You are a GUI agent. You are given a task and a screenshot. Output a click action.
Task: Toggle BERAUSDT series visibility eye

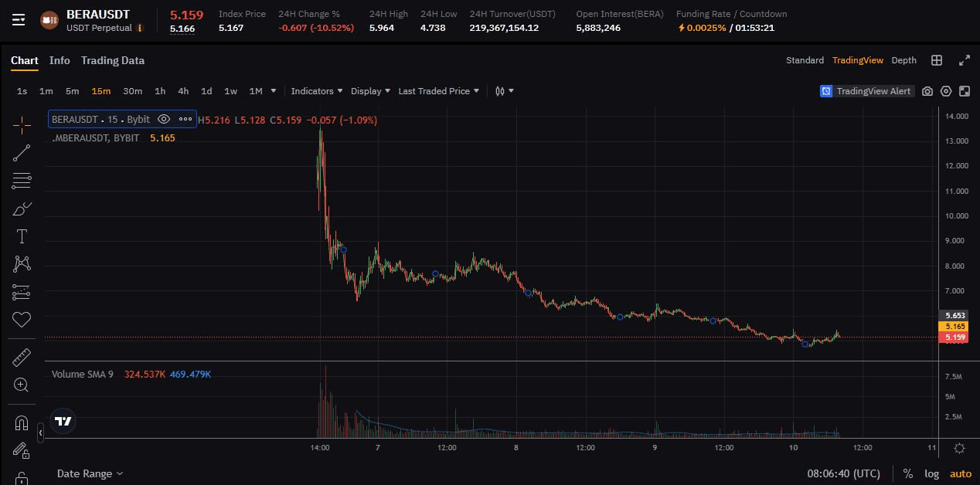[x=164, y=120]
